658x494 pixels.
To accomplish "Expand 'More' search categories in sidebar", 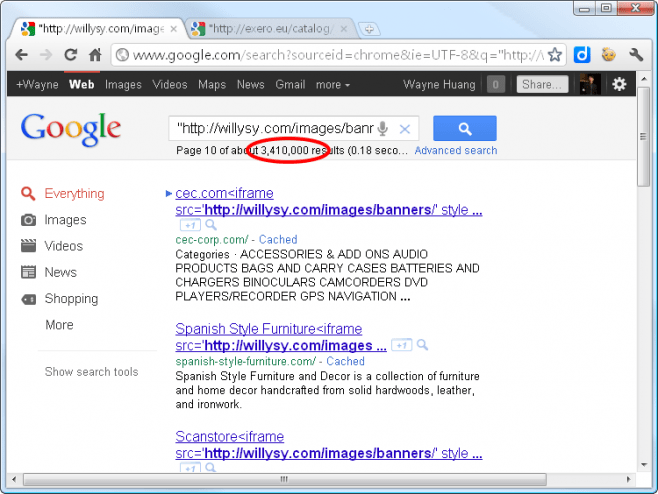I will (59, 325).
